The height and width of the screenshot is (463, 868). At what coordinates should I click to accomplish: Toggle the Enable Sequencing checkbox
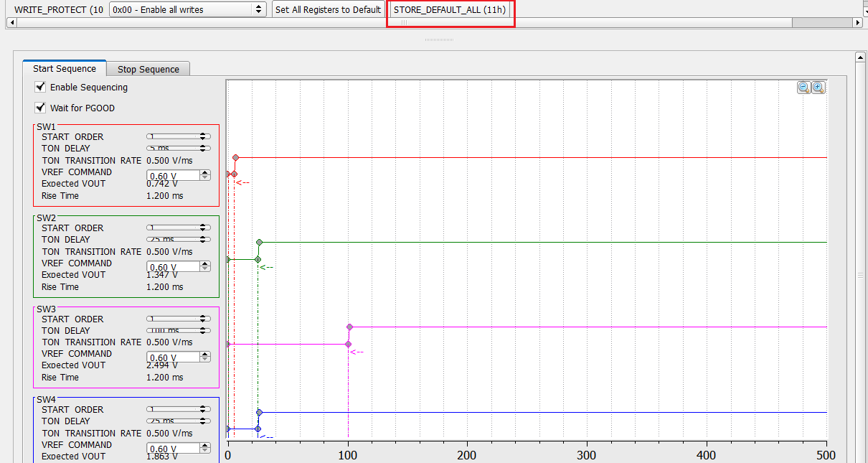40,87
